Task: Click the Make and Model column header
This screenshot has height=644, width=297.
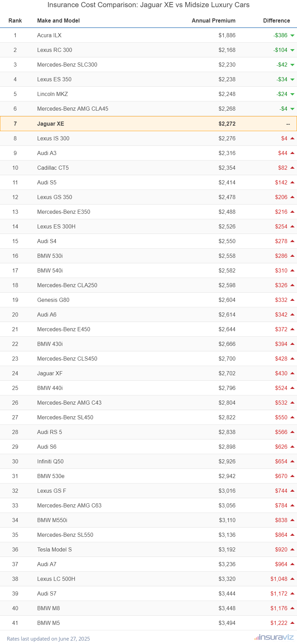Action: 58,20
